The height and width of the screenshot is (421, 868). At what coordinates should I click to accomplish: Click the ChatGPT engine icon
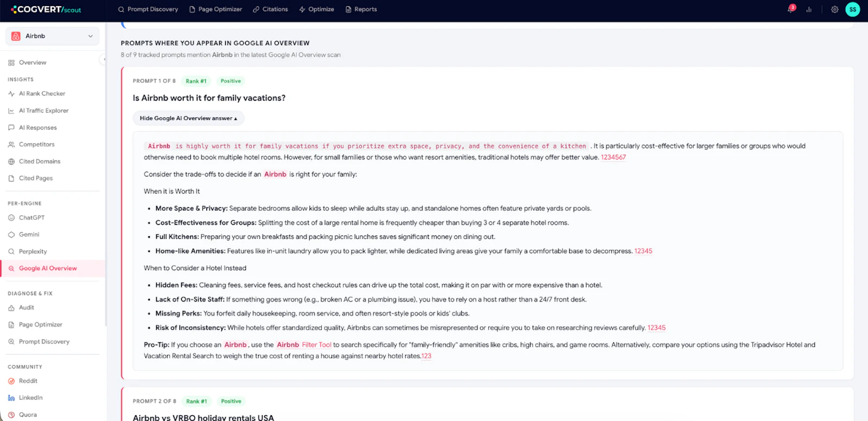click(11, 218)
